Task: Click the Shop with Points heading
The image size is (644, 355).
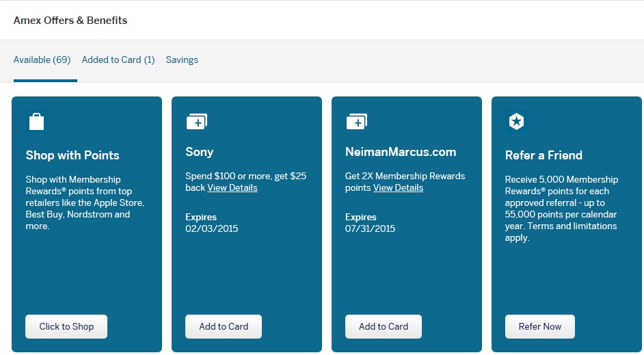Action: point(72,155)
